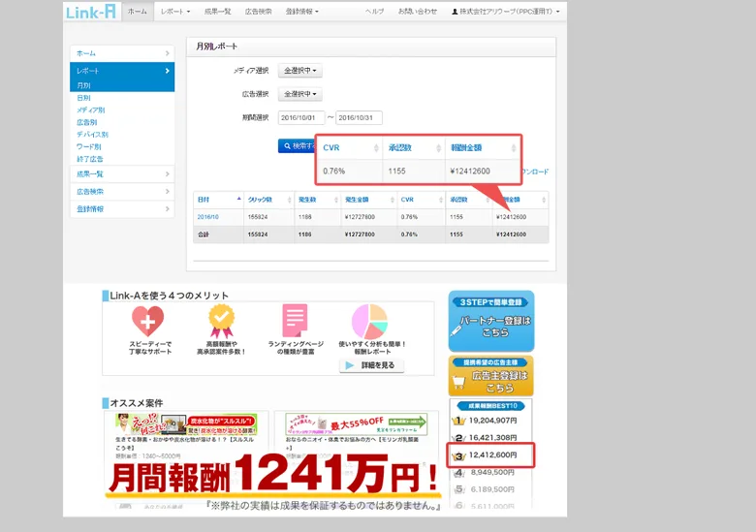Click the number 2 crown ranking icon
Screen dimensions: 756x532
pos(458,438)
